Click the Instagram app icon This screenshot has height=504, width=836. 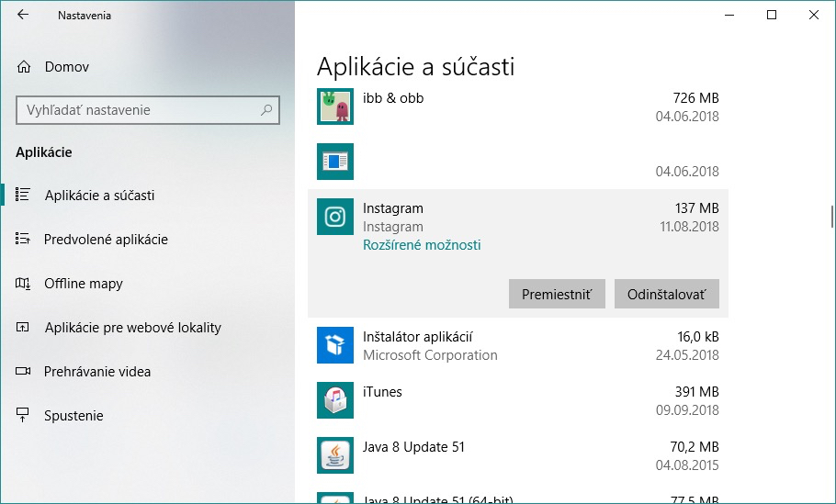point(335,217)
